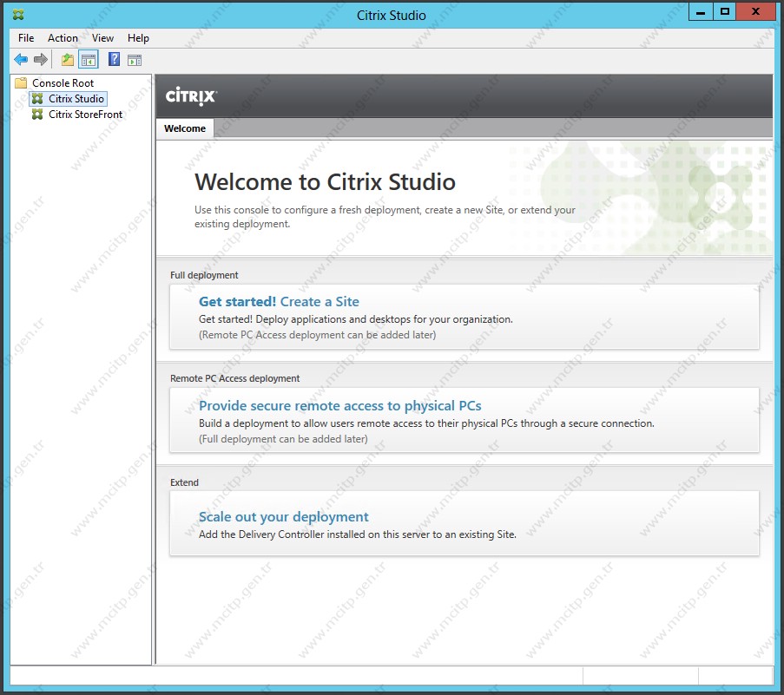Click 'Get started! Create a Site' link
Image resolution: width=784 pixels, height=695 pixels.
point(279,301)
